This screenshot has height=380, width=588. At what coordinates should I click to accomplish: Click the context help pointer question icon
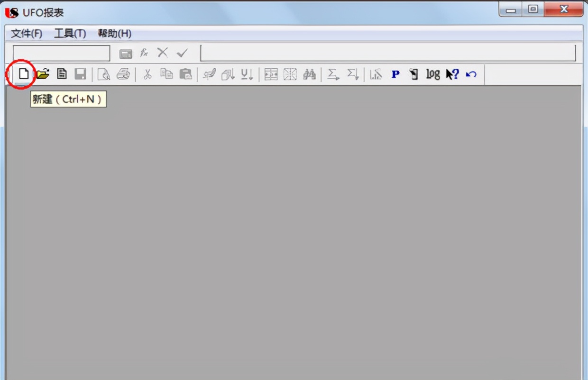click(452, 74)
